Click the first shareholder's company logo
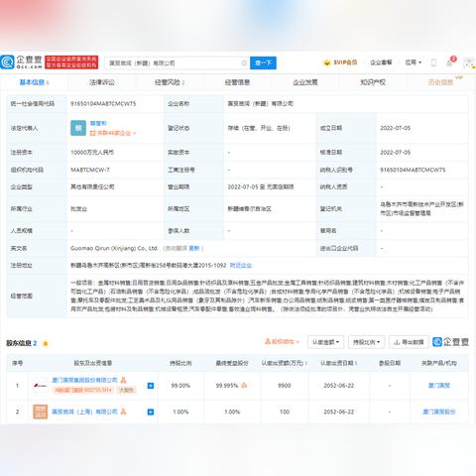Viewport: 476px width, 476px height. coord(40,386)
